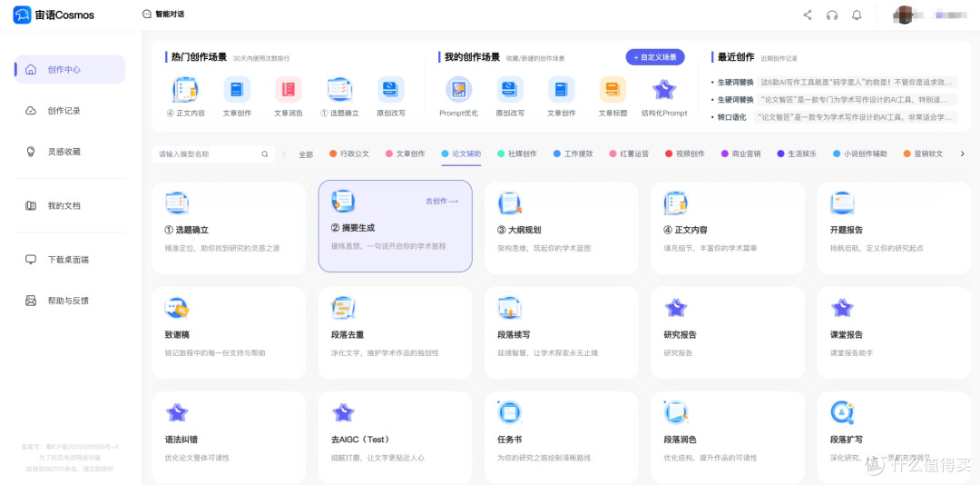
Task: Select the 小说创作辅助 category tab
Action: point(860,153)
